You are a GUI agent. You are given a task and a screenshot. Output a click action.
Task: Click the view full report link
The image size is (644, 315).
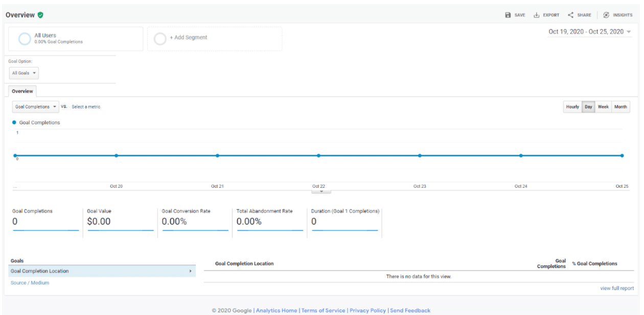point(617,288)
